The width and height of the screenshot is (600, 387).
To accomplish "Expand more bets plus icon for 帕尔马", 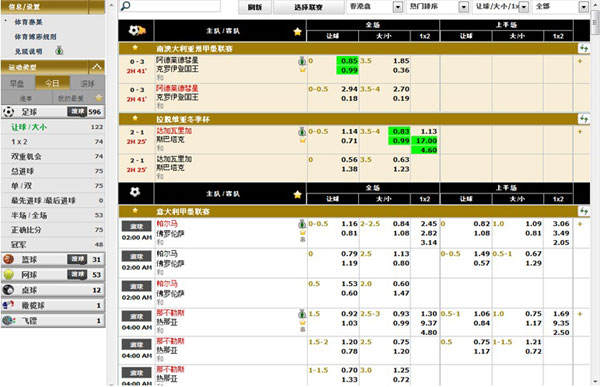I will click(x=580, y=224).
